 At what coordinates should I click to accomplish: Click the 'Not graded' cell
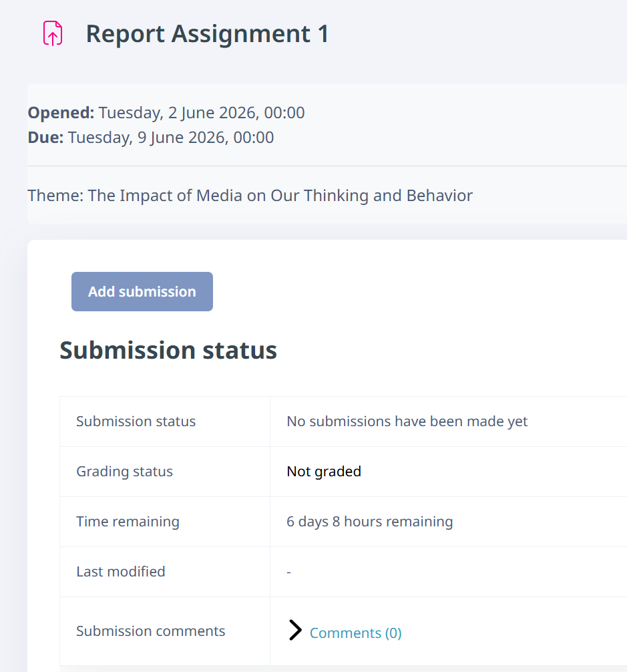(449, 472)
